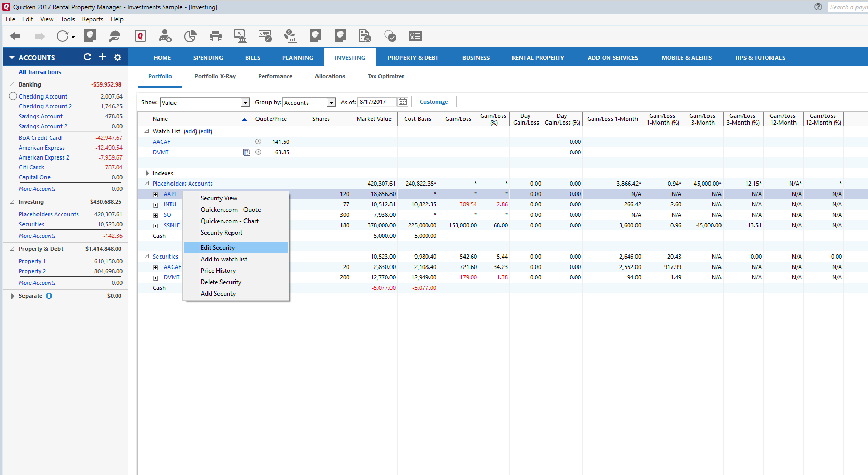Click the red Quicken Q toolbar icon
This screenshot has width=868, height=475.
[x=140, y=36]
